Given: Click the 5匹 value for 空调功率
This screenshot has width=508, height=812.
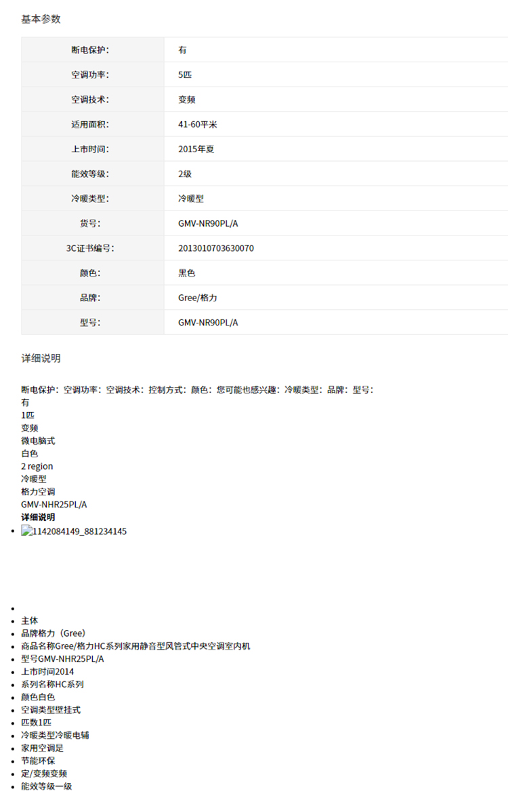Looking at the screenshot, I should [185, 74].
